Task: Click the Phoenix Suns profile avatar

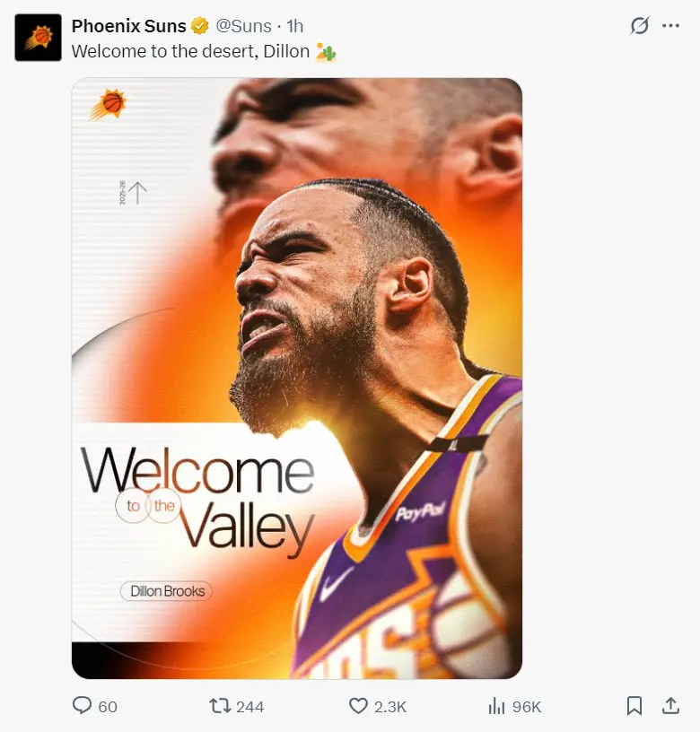Action: 39,38
